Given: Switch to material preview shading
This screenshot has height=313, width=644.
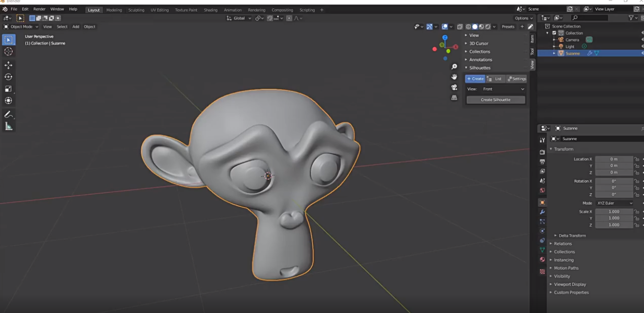Looking at the screenshot, I should coord(481,26).
